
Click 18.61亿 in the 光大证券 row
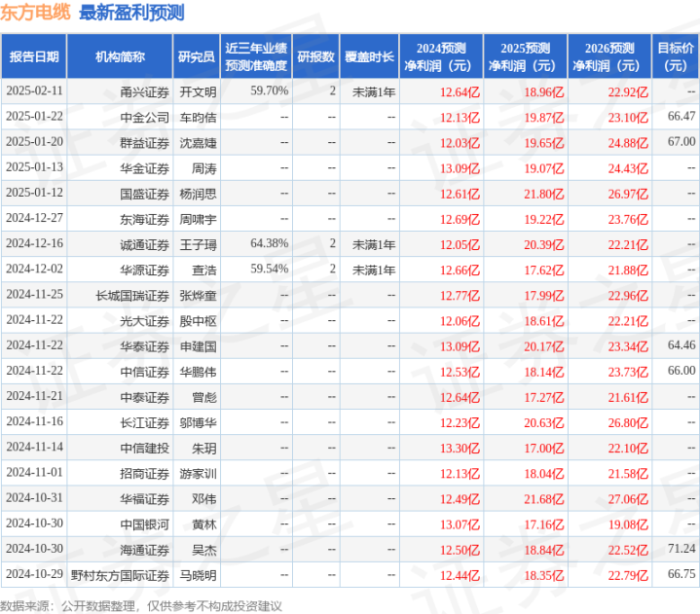pos(544,321)
